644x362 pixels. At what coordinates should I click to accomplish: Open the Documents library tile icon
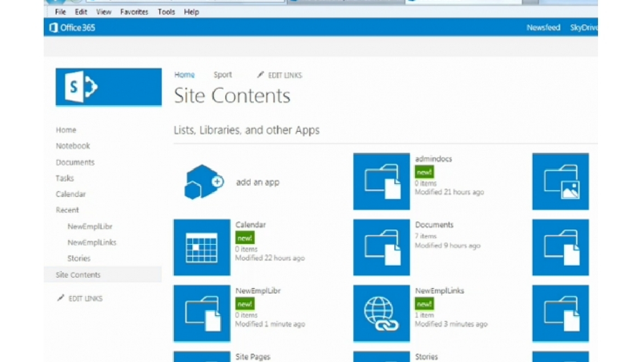pyautogui.click(x=381, y=247)
